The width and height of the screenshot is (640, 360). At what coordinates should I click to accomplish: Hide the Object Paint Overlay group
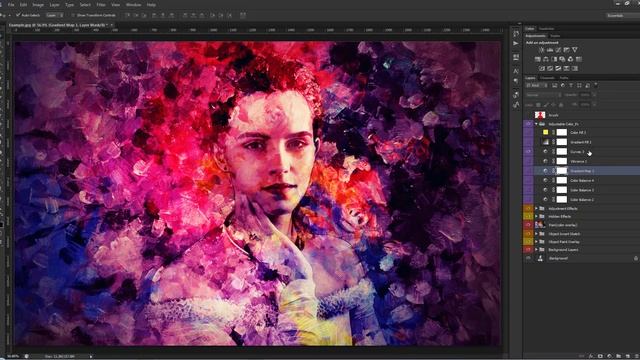click(x=528, y=242)
